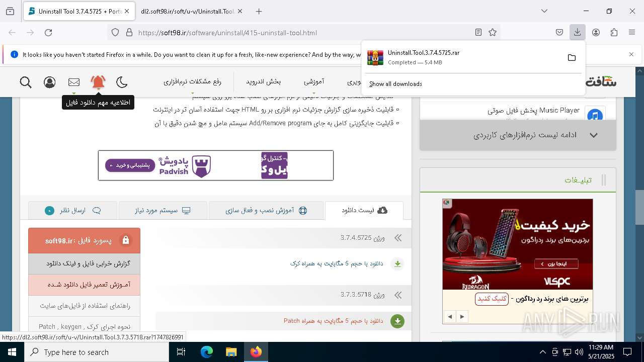Download 3.7.4.5725 به همراه کرک link
The width and height of the screenshot is (644, 362).
337,263
